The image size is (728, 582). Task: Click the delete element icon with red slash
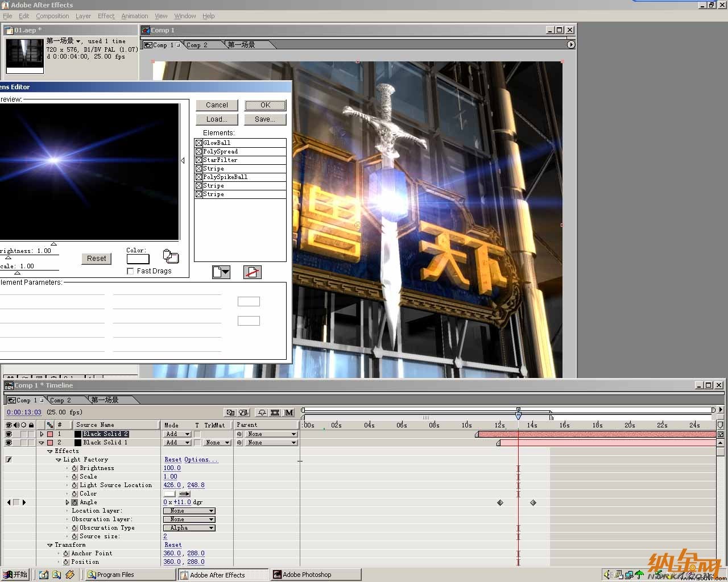click(253, 272)
